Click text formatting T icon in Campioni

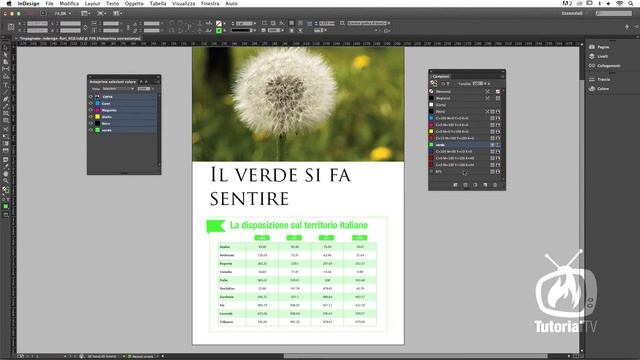(448, 84)
